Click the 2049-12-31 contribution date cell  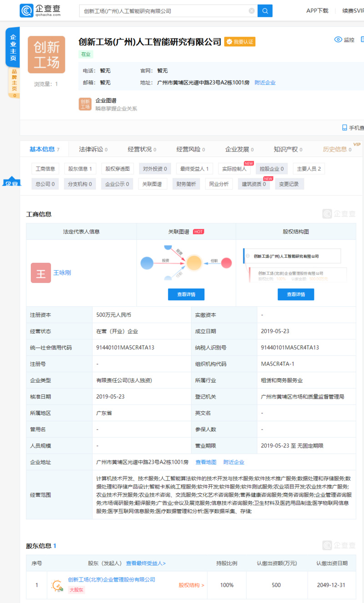coord(332,585)
